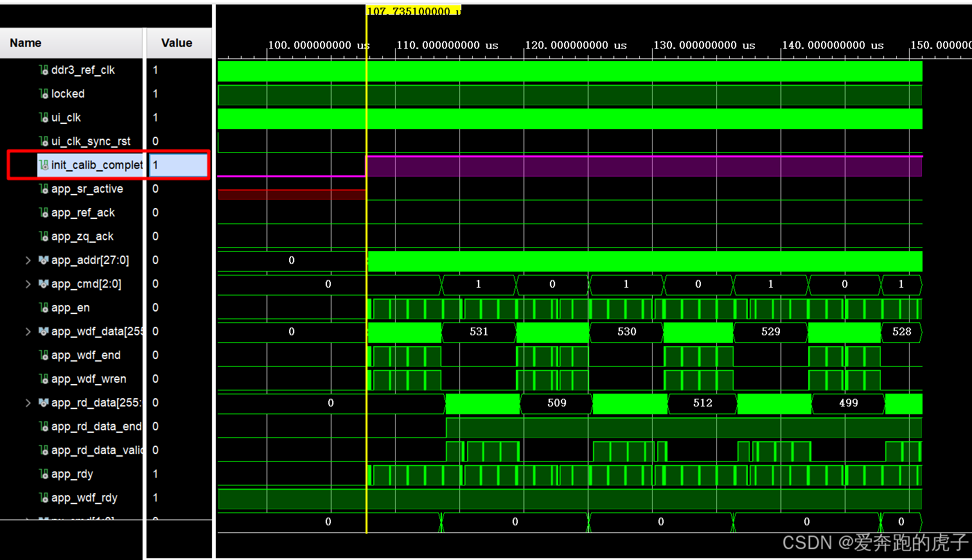This screenshot has width=972, height=560.
Task: Select the ddr3_ref_clk signal row
Action: [83, 70]
